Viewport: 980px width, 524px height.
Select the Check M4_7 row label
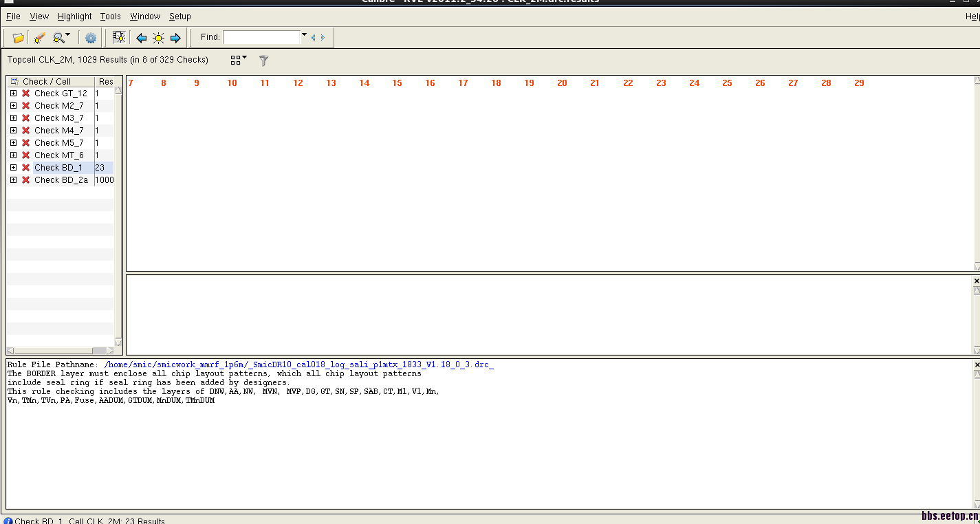click(58, 131)
